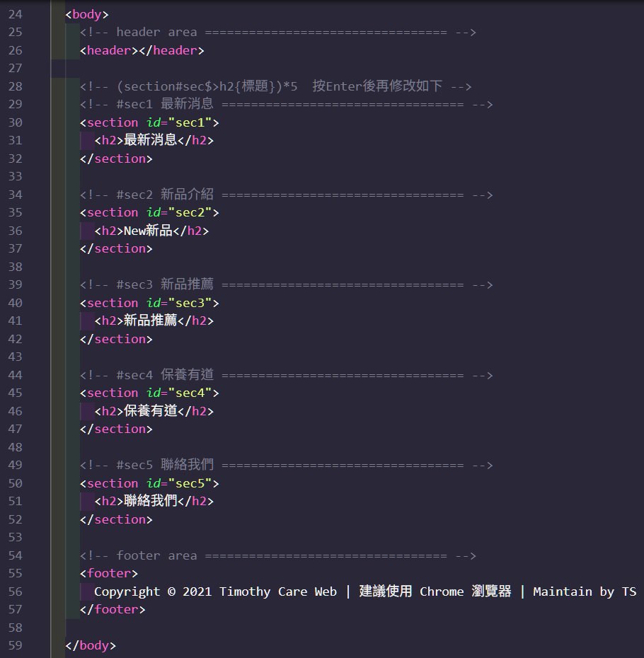Click 最新消息 text inside the h2 tag
The image size is (644, 658).
150,140
